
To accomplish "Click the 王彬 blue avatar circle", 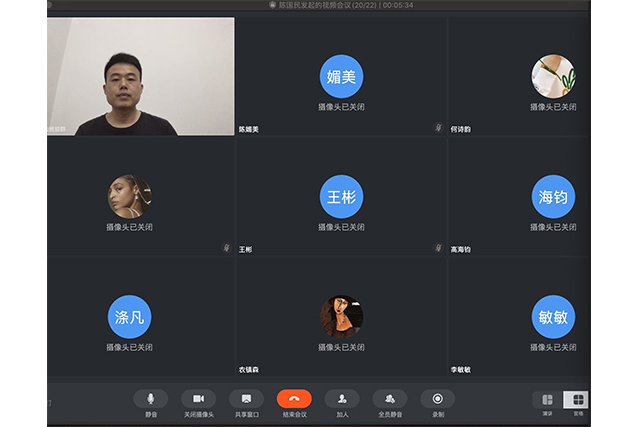I will pos(341,197).
